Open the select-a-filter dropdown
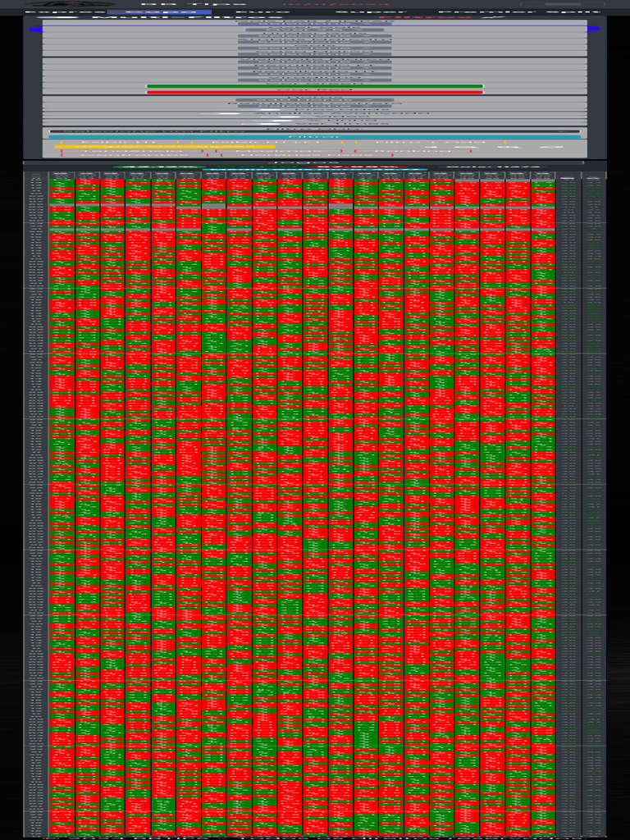Screen dimensions: 630x840 pos(314,131)
